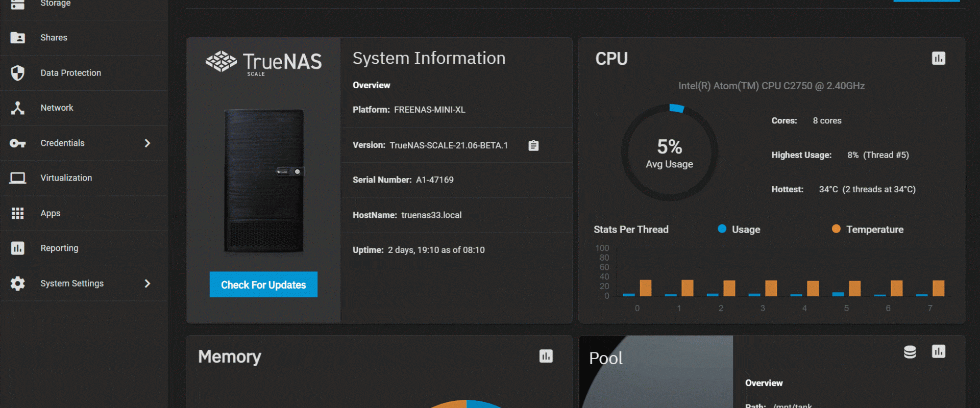980x408 pixels.
Task: Click the thread 7 temperature bar
Action: click(x=938, y=288)
